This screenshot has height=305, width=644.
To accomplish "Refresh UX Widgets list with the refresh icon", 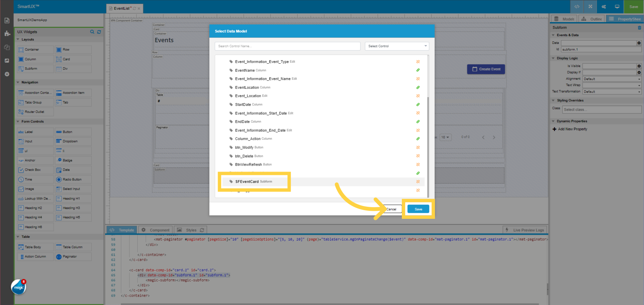I will (x=99, y=32).
